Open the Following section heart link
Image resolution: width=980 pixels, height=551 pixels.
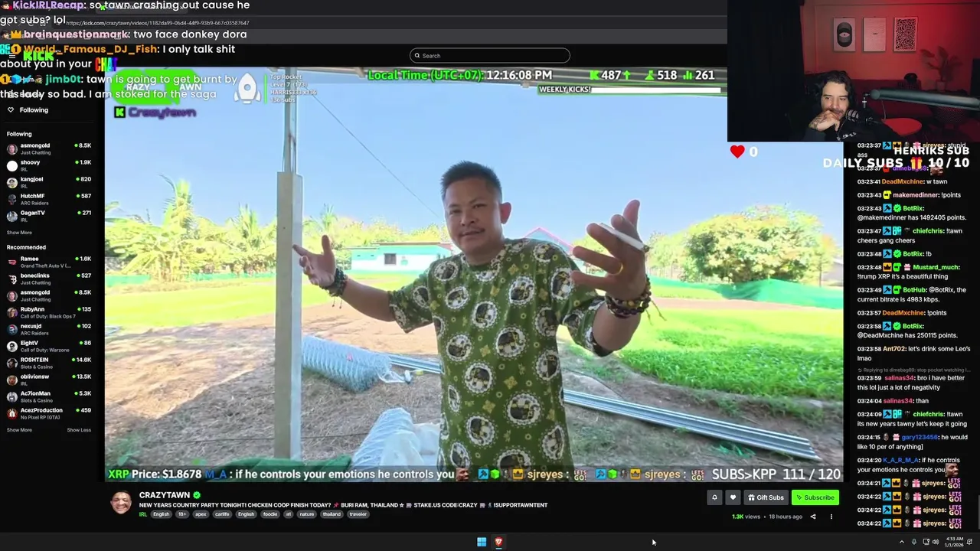[28, 109]
